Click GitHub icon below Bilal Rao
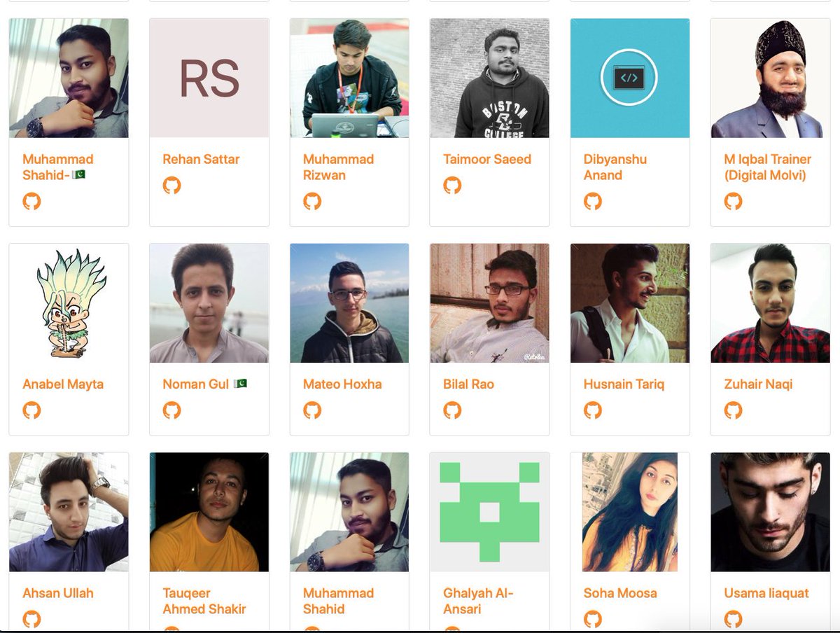 click(453, 410)
